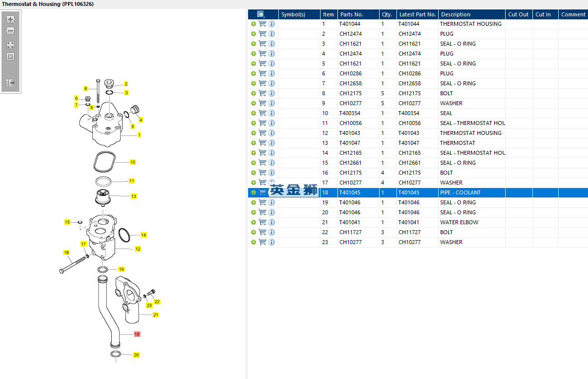Click the gear icon for item 18 PIPE - COOLANT

pos(254,192)
